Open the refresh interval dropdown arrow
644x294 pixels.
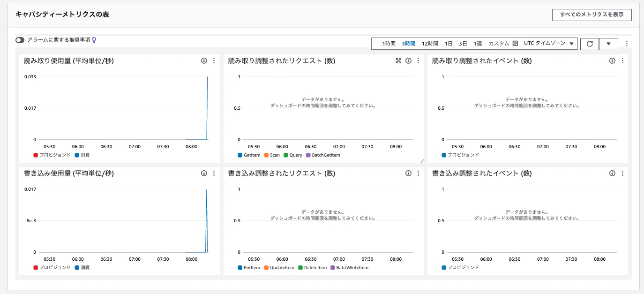tap(608, 44)
